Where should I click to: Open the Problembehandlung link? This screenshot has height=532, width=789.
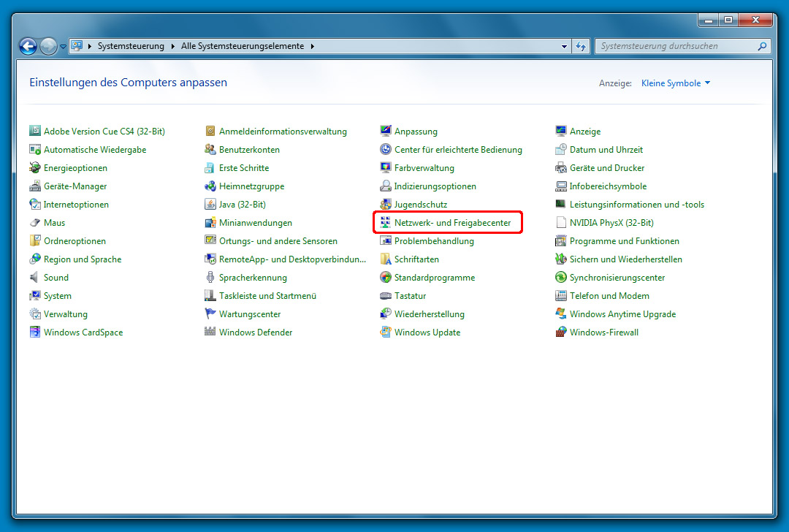tap(434, 241)
